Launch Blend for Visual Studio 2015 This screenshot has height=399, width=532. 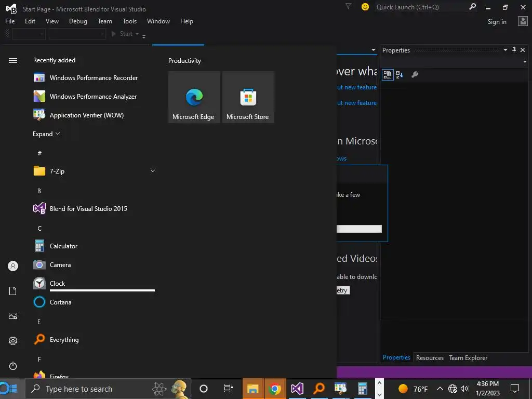tap(94, 209)
